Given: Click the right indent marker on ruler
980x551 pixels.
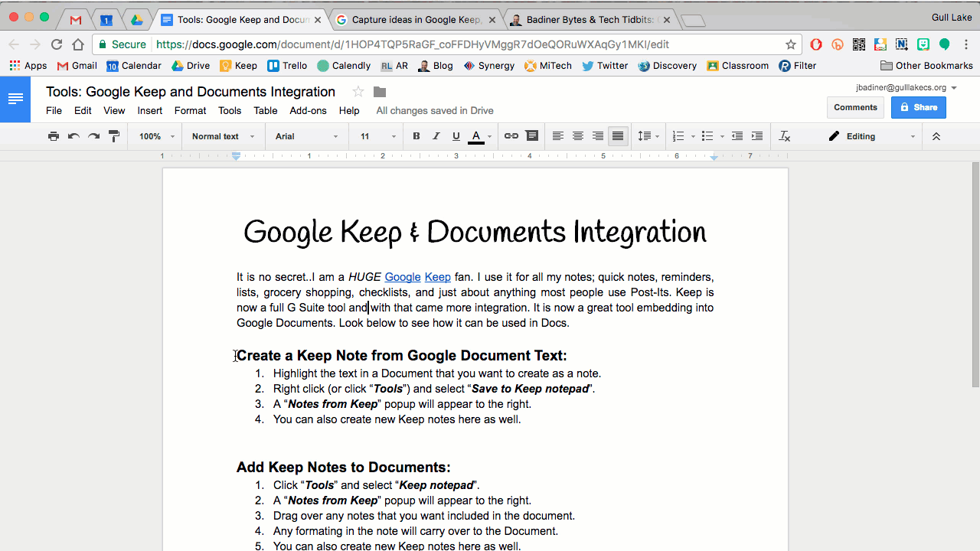Looking at the screenshot, I should (x=714, y=157).
